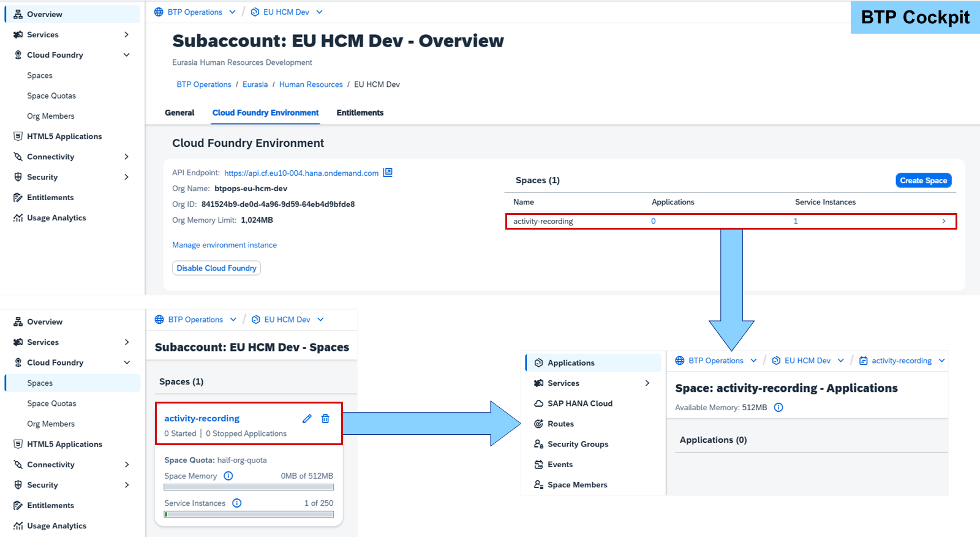This screenshot has width=980, height=537.
Task: Select Org Members in the Overview-page sidebar
Action: [51, 116]
